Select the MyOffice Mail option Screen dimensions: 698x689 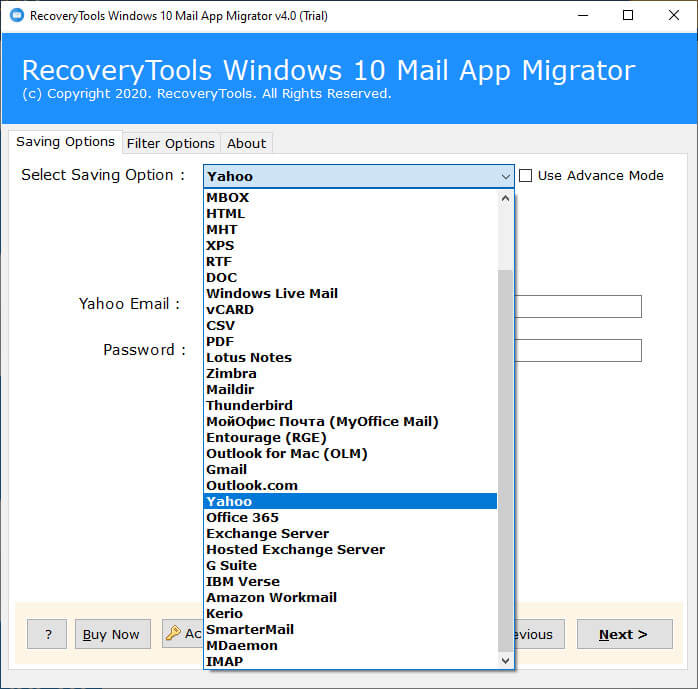tap(350, 422)
